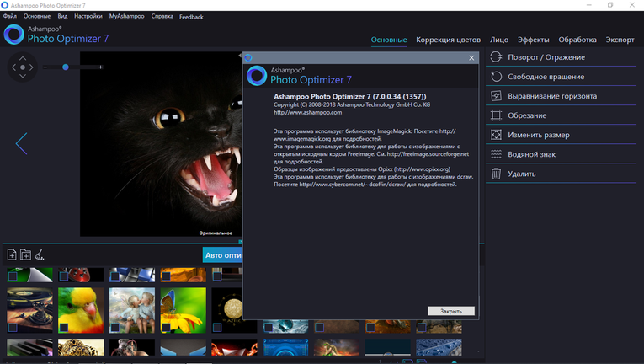Click the Ashampoo logo in the main header
Viewport: 644px width, 364px height.
[x=14, y=35]
